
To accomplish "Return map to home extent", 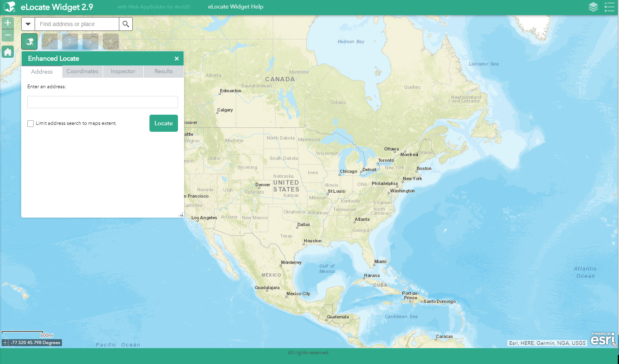I will (x=8, y=52).
